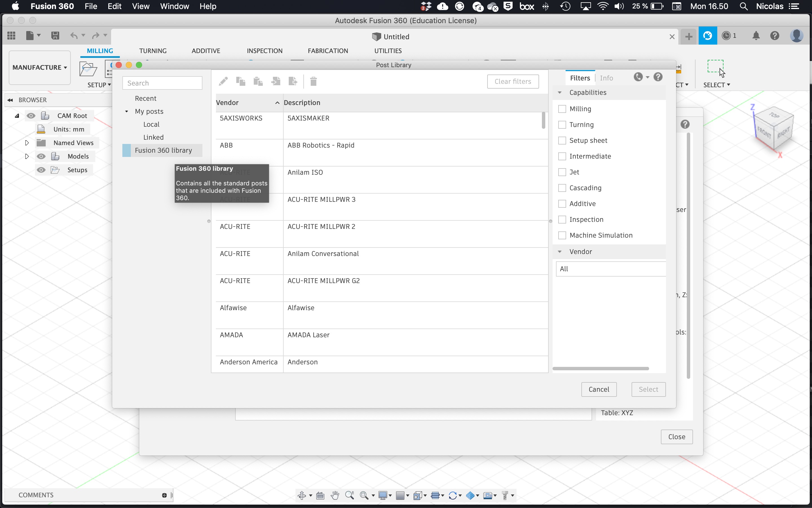Switch to the INSPECTION tab
The width and height of the screenshot is (812, 508).
(x=265, y=51)
